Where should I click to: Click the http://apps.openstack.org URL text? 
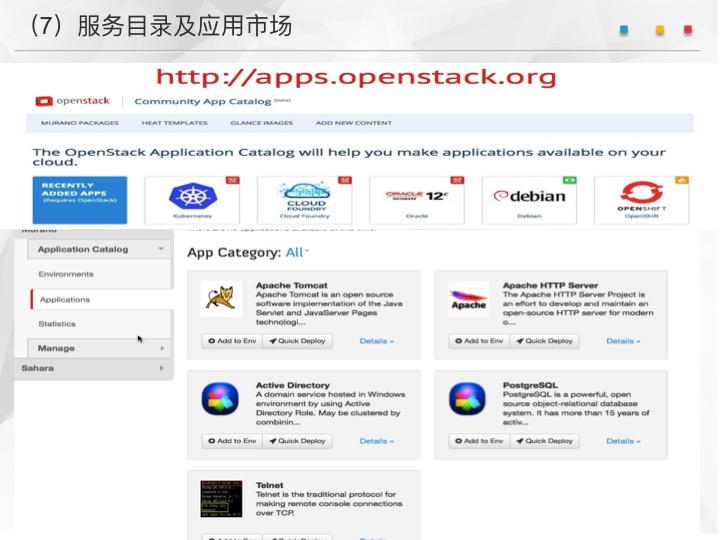point(356,77)
